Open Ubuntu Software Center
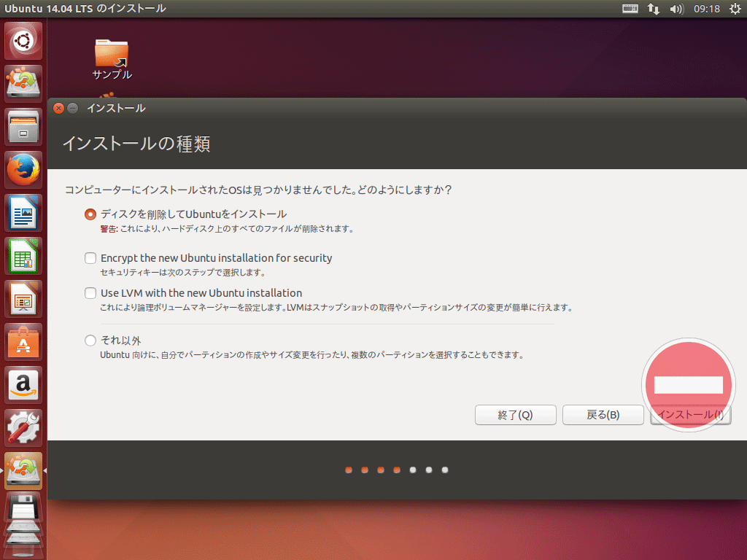Viewport: 747px width, 560px height. click(x=23, y=342)
